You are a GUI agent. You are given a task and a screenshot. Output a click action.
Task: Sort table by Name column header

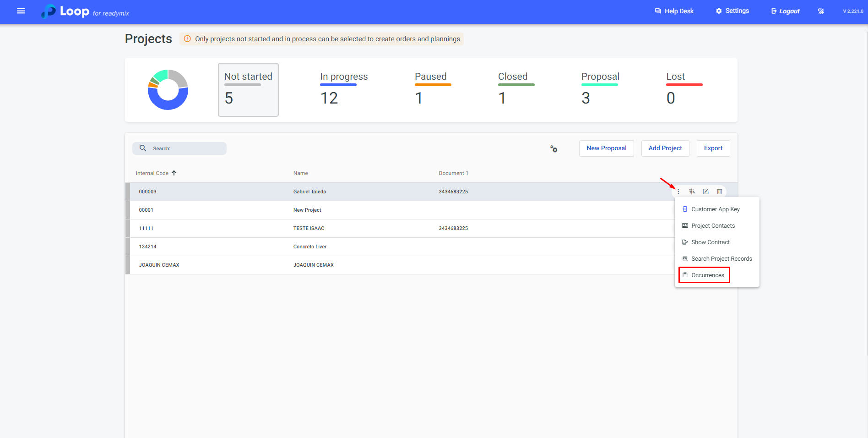[x=300, y=173]
